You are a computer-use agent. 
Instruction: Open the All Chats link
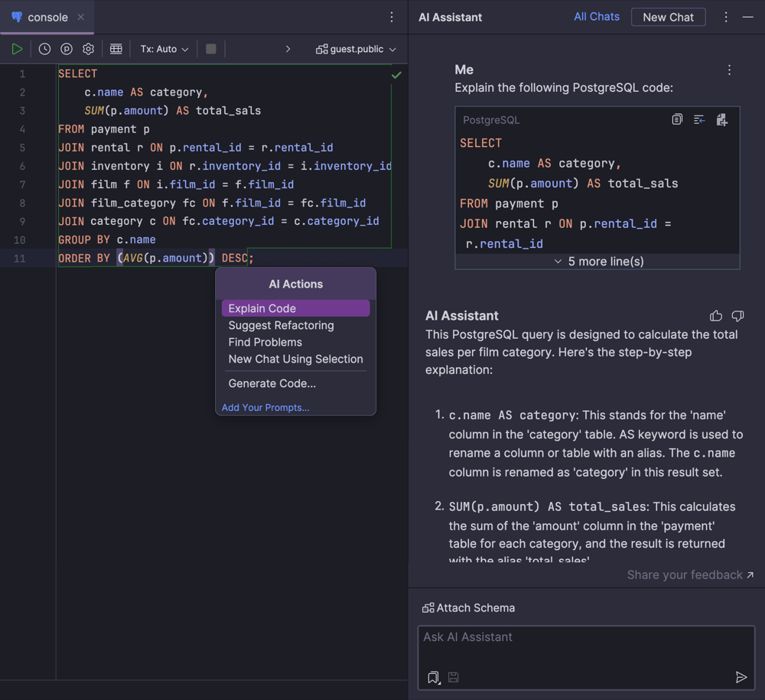597,17
